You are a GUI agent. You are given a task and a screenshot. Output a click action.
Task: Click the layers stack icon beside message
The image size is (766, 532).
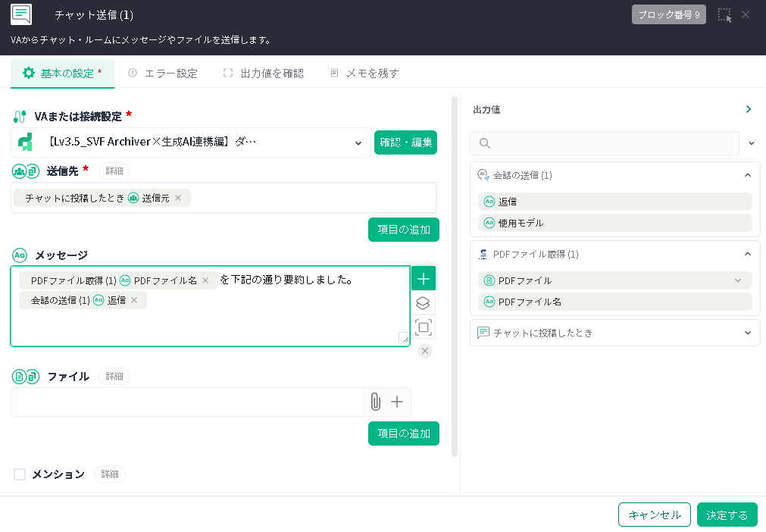(424, 303)
